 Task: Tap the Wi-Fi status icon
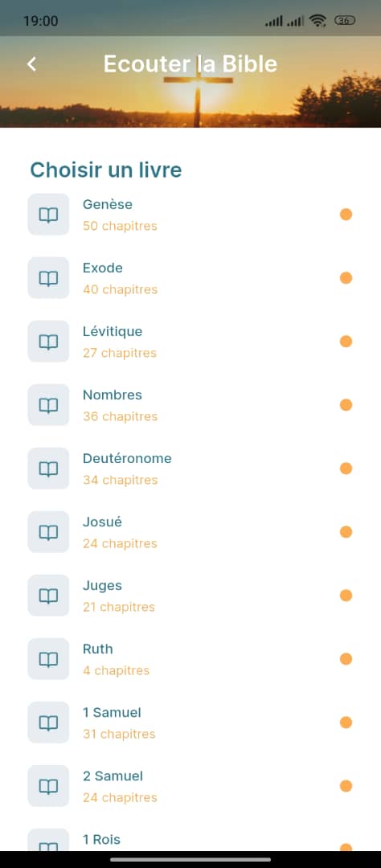(x=317, y=21)
